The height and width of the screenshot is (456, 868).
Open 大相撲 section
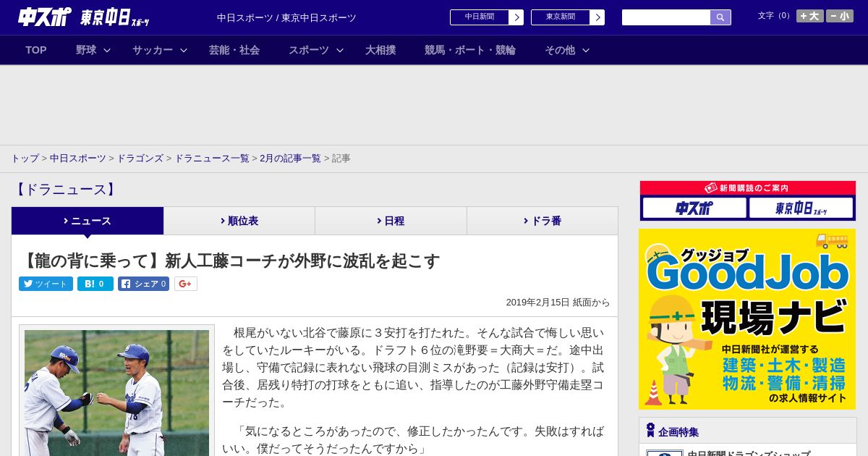tap(380, 50)
